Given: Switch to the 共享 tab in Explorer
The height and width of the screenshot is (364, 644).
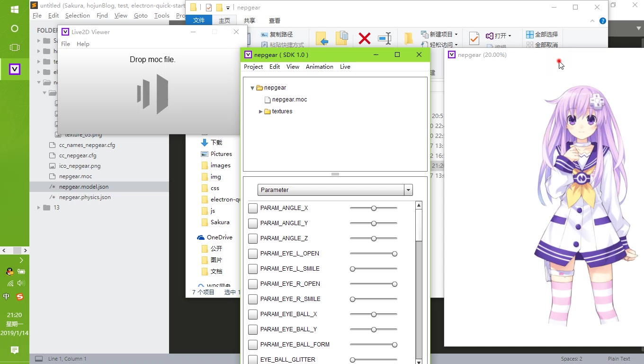Looking at the screenshot, I should 250,20.
